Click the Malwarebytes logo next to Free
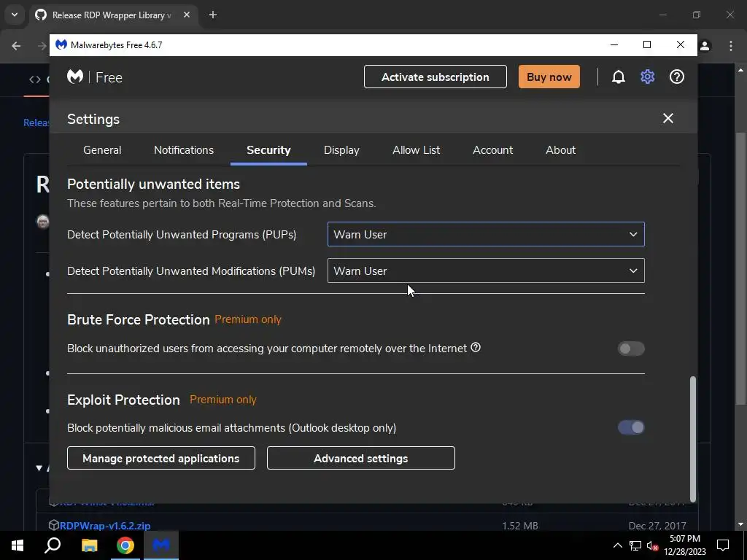Image resolution: width=747 pixels, height=560 pixels. click(75, 77)
